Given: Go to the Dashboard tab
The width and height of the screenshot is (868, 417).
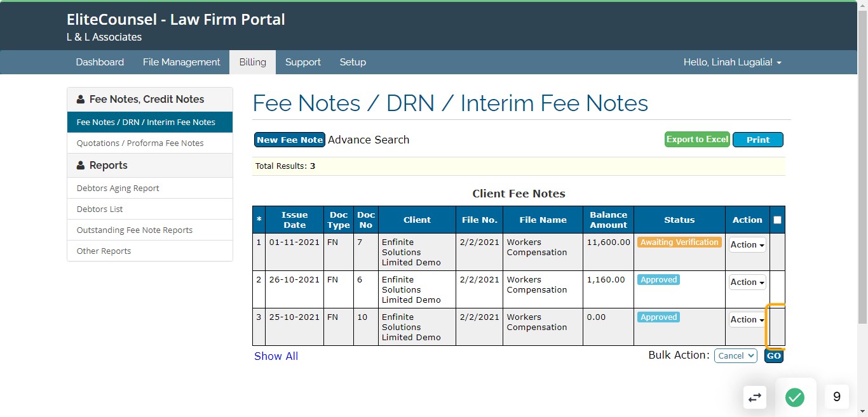Looking at the screenshot, I should point(100,62).
